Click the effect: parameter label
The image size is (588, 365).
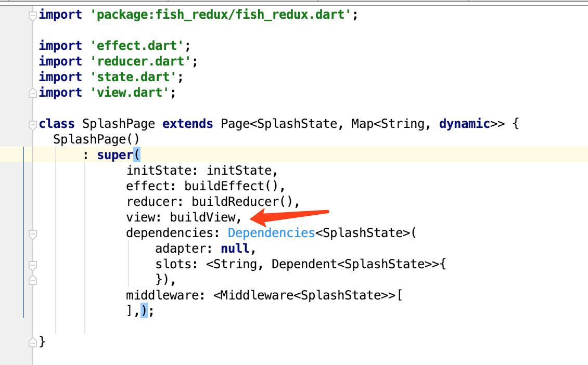pos(151,186)
